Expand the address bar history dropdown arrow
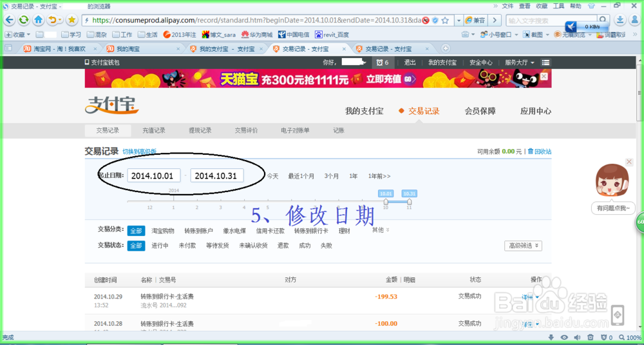The image size is (644, 345). [x=459, y=20]
